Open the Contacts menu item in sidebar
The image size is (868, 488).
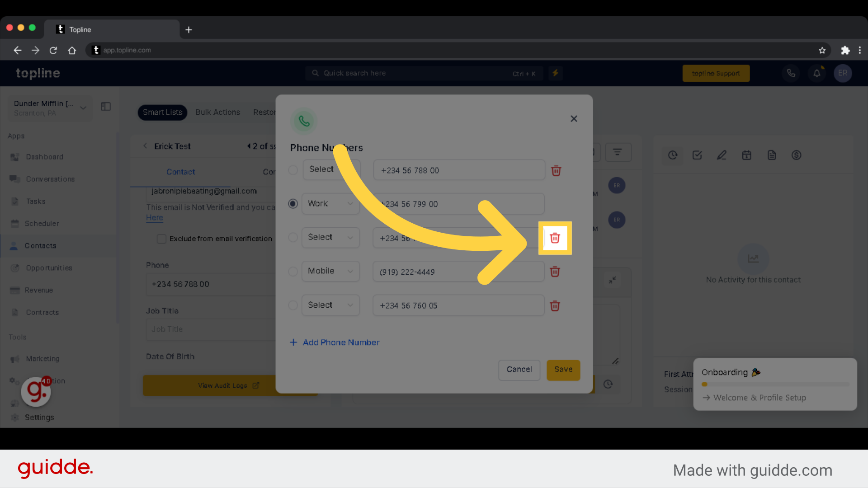[40, 245]
